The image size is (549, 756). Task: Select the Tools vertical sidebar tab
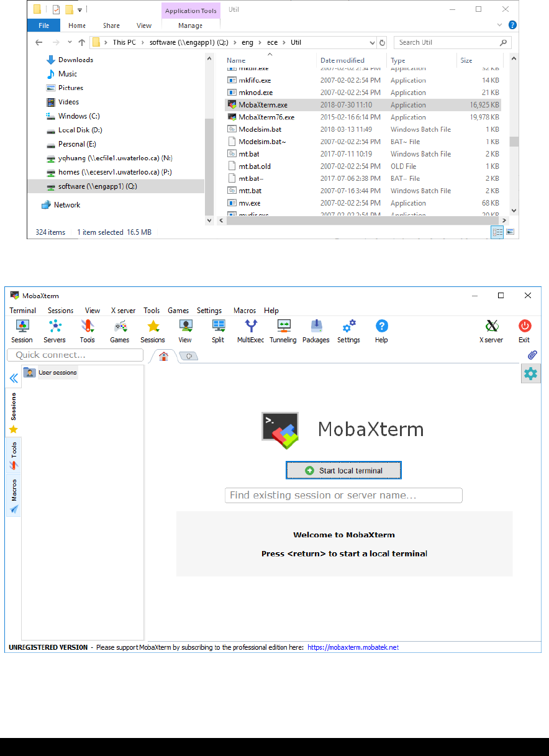tap(14, 455)
